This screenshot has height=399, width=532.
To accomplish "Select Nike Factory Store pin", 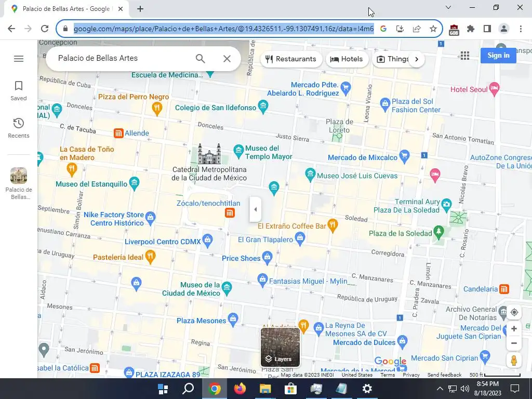I will click(x=150, y=218).
